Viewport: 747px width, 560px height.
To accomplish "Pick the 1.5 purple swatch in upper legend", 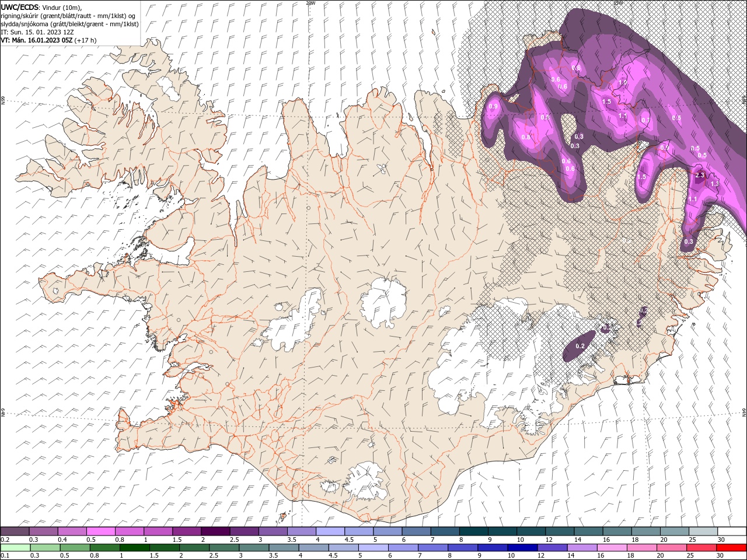I will [x=187, y=531].
